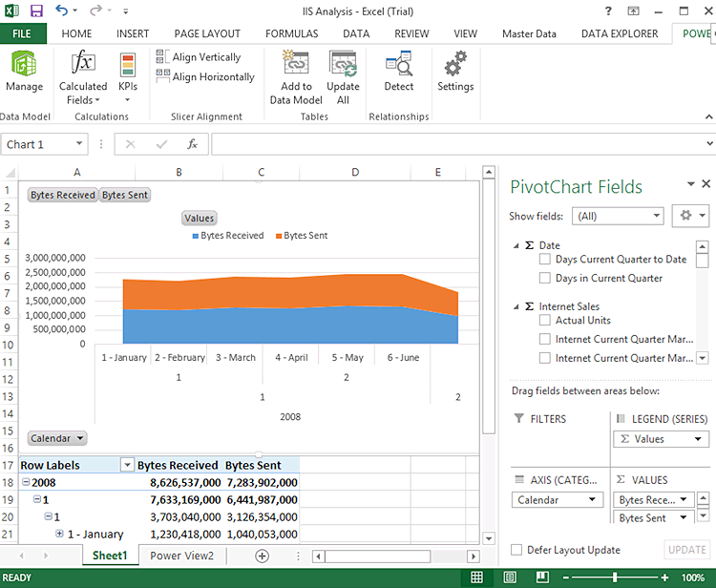716x588 pixels.
Task: Open the Show fields (All) dropdown
Action: coord(618,216)
